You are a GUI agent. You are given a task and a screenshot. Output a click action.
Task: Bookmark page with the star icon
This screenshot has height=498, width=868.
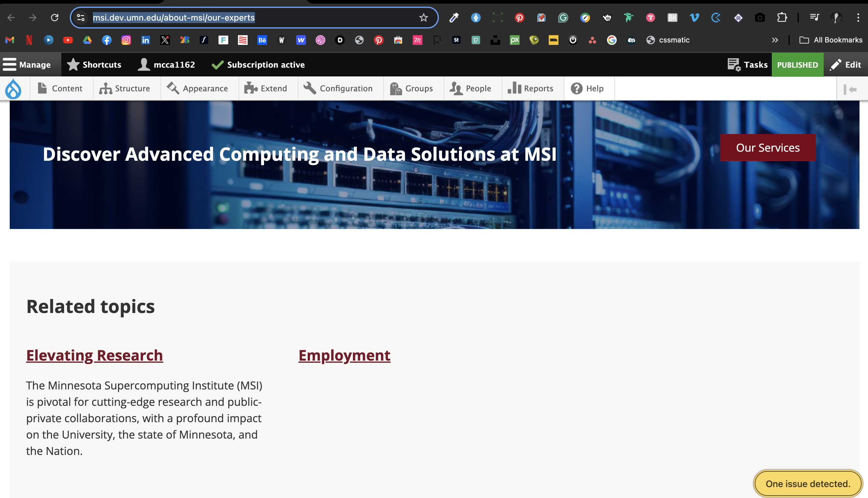[423, 18]
